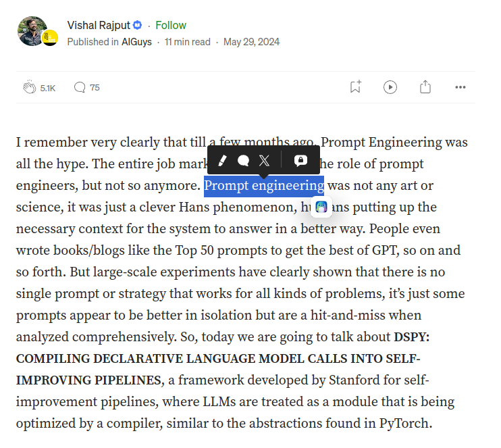
Task: Click the highlighted "Prompt engineering" text
Action: point(264,186)
